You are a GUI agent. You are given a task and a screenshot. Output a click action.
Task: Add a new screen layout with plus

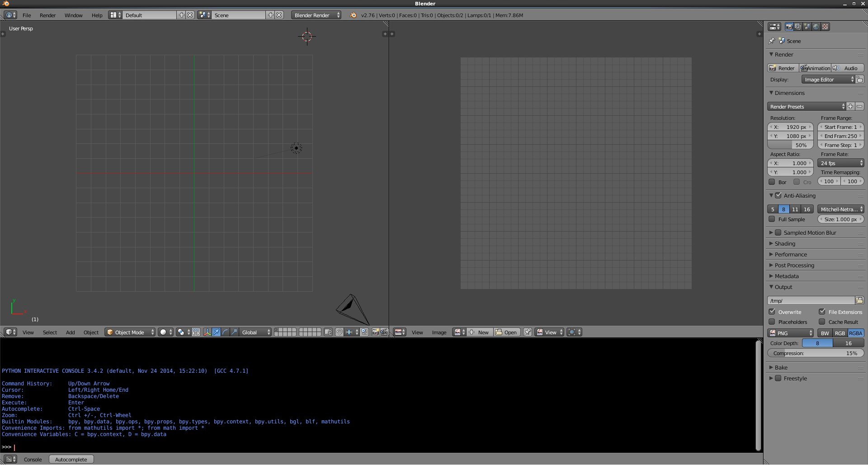181,15
